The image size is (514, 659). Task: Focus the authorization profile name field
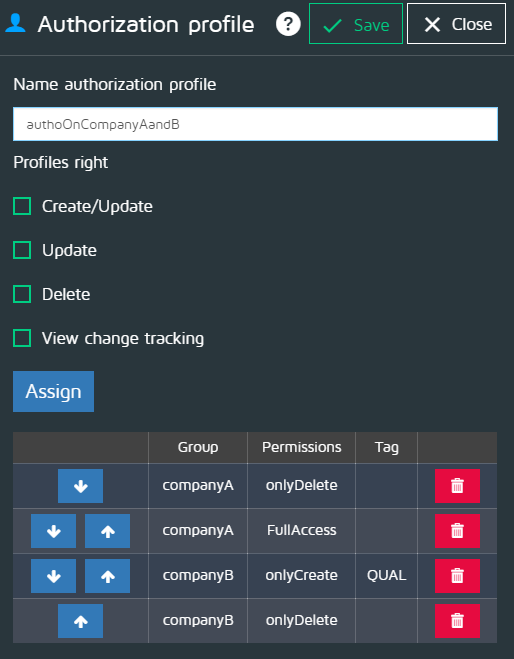tap(256, 124)
